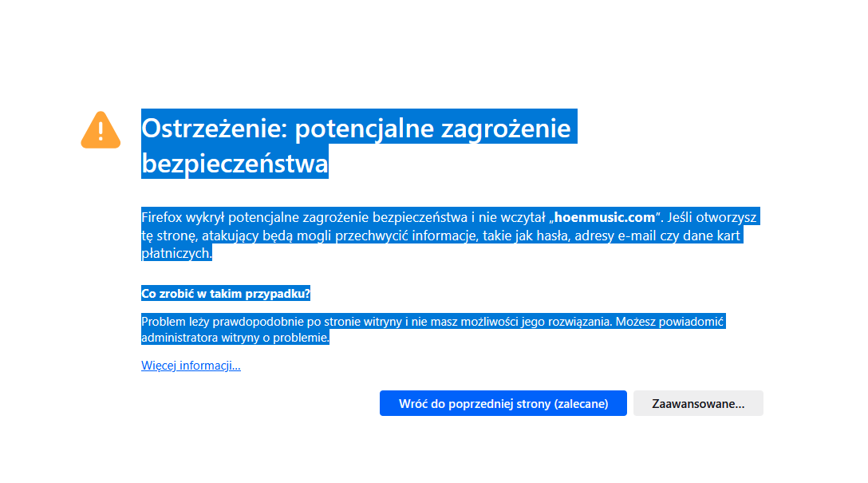Click the word "potencjalne" in the main heading
Viewport: 868px width, 483px height.
point(357,129)
